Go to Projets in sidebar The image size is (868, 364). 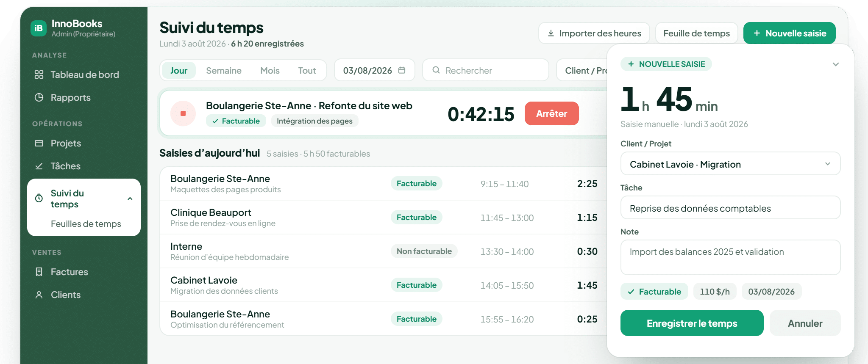84,143
